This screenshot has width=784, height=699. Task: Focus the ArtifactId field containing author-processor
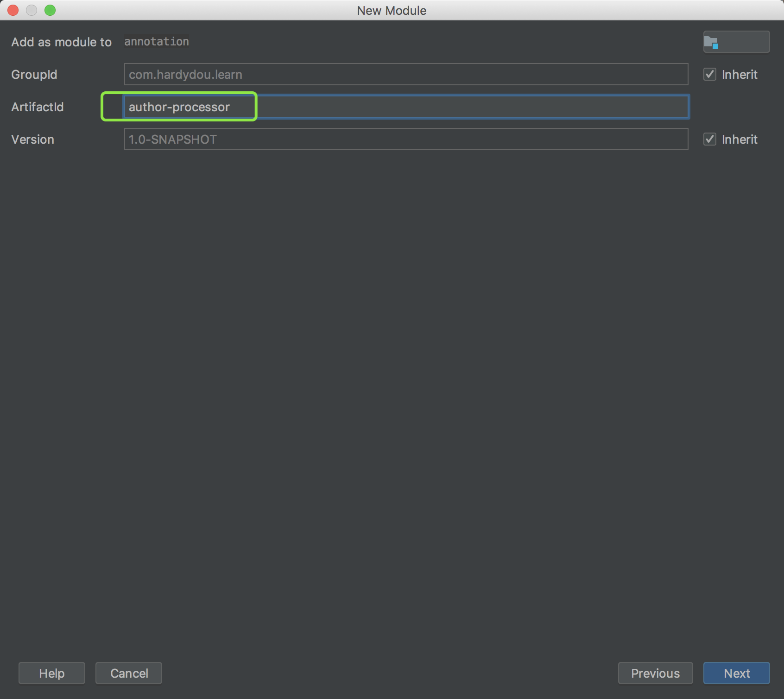click(x=405, y=107)
